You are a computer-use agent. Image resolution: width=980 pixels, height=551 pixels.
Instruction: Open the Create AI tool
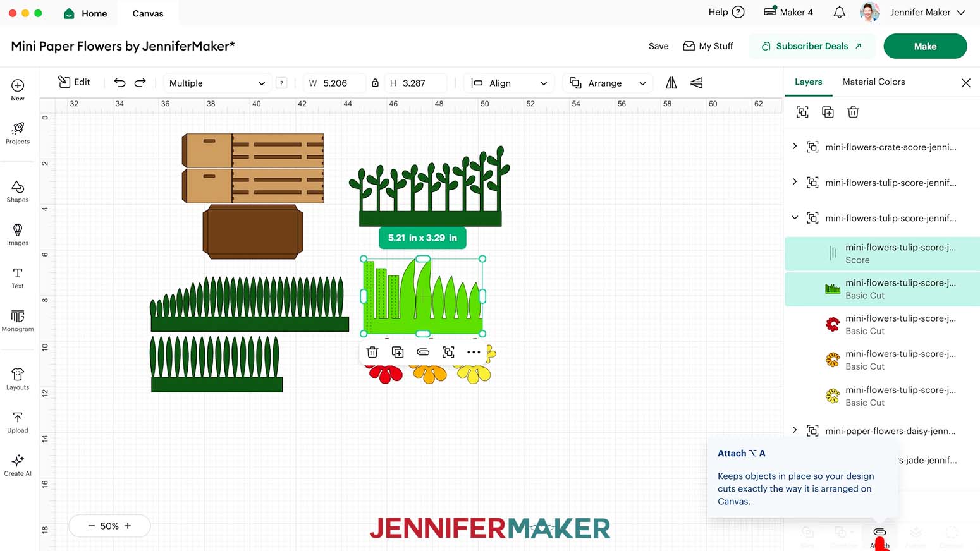pyautogui.click(x=18, y=465)
